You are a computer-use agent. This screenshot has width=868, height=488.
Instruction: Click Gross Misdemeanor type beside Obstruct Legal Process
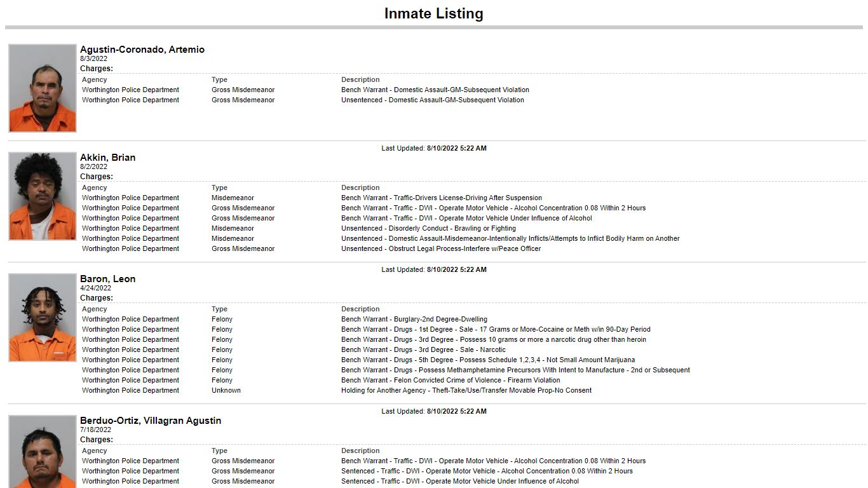pos(243,248)
